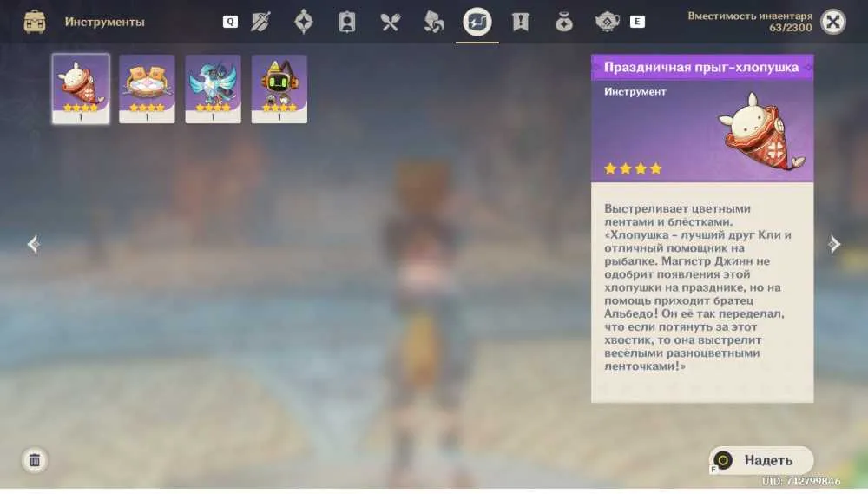868x494 pixels.
Task: Close the inventory with X button
Action: coord(833,23)
